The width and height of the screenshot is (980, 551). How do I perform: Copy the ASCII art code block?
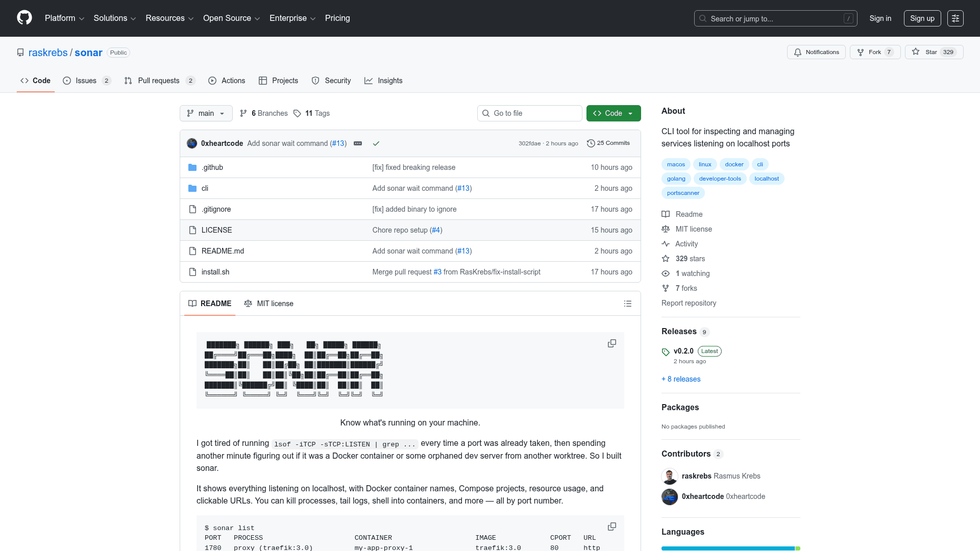click(611, 344)
